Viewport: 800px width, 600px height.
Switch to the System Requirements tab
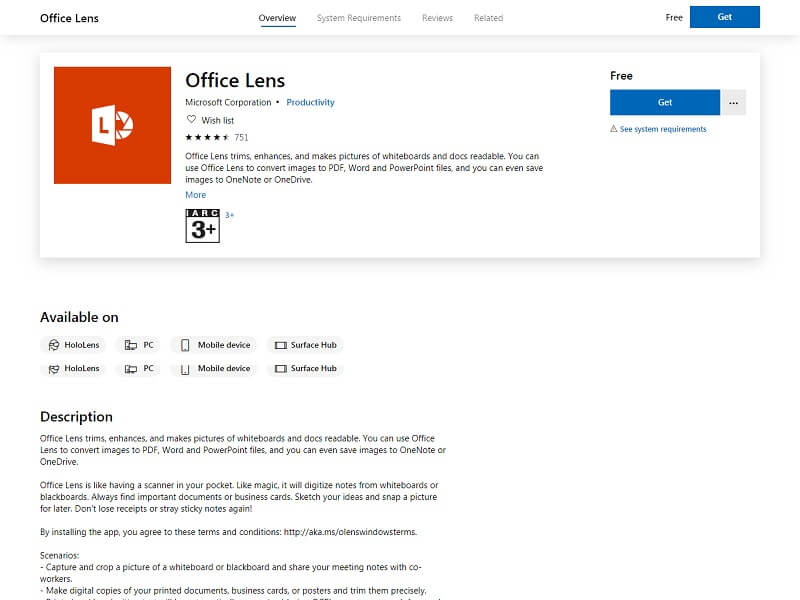coord(359,18)
